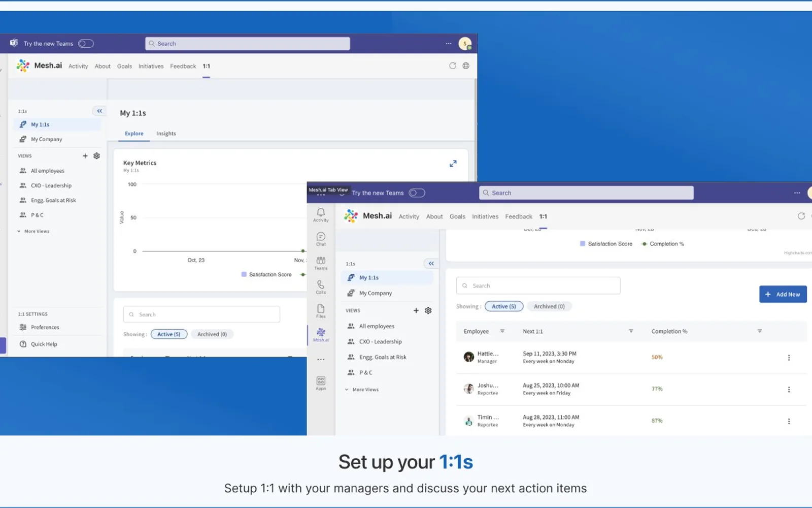This screenshot has width=812, height=508.
Task: Open filter dropdown on Completion % column
Action: (760, 331)
